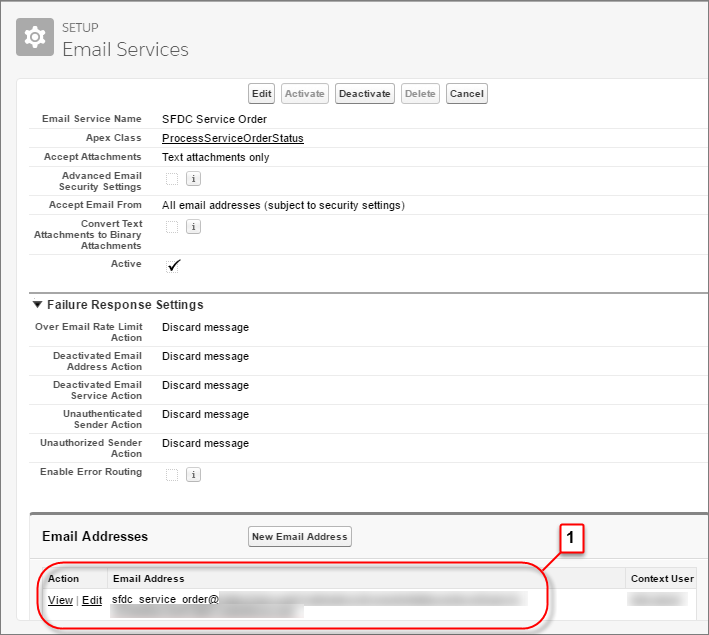Collapse Failure Response Settings section
The width and height of the screenshot is (709, 635).
point(38,304)
